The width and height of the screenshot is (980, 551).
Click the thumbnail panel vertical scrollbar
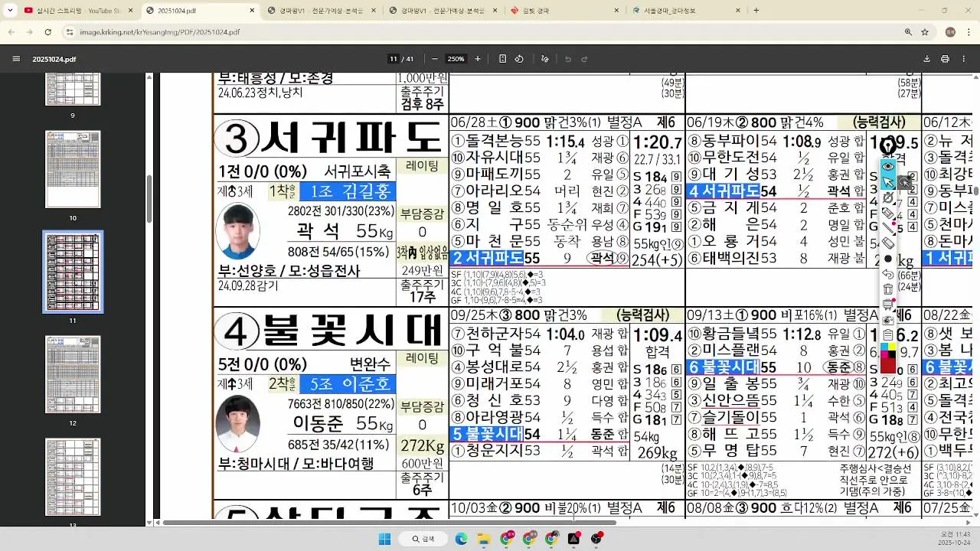[x=148, y=199]
